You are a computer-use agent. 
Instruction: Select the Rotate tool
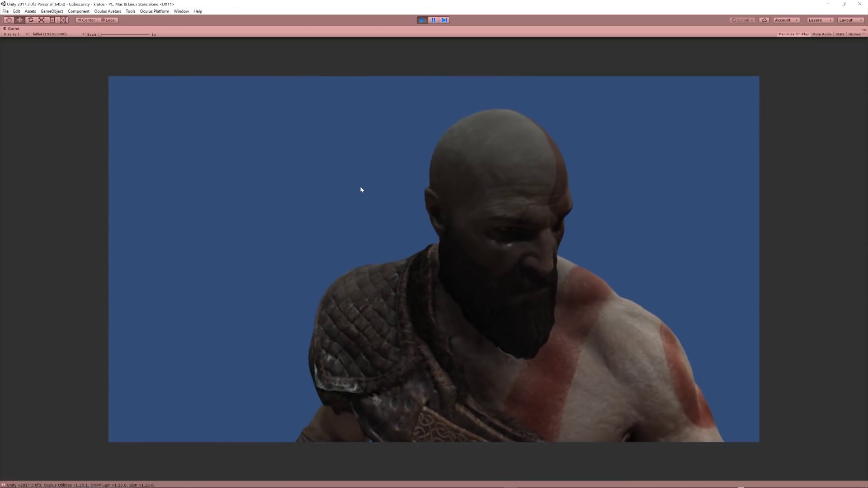(x=31, y=20)
